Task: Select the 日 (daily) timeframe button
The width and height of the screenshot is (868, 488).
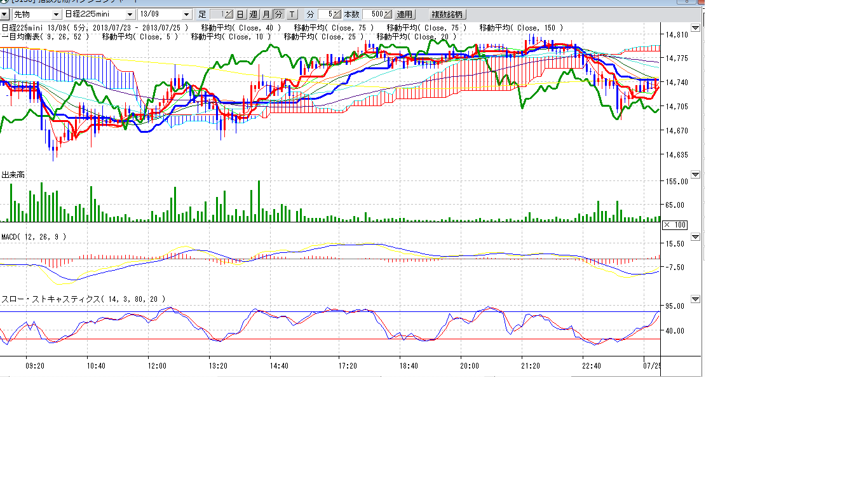Action: tap(240, 14)
